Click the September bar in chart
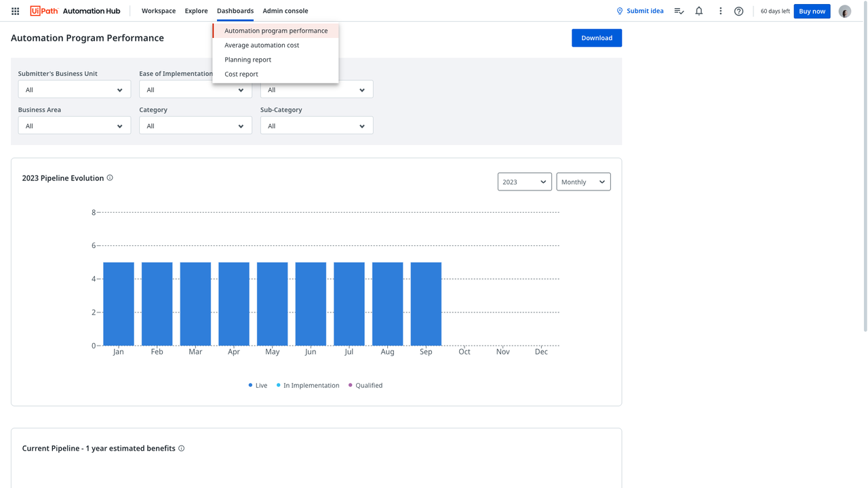The image size is (868, 488). pos(426,304)
